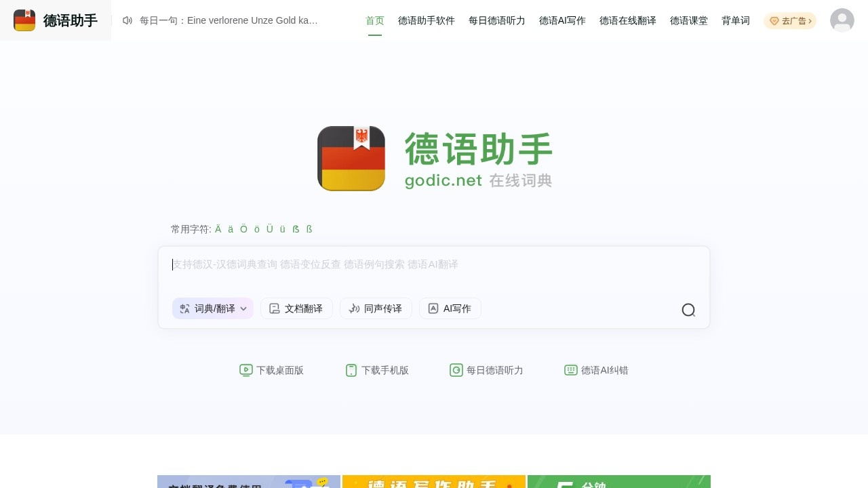This screenshot has width=868, height=488.
Task: Go to 每日德语听力 in top navigation
Action: click(496, 20)
